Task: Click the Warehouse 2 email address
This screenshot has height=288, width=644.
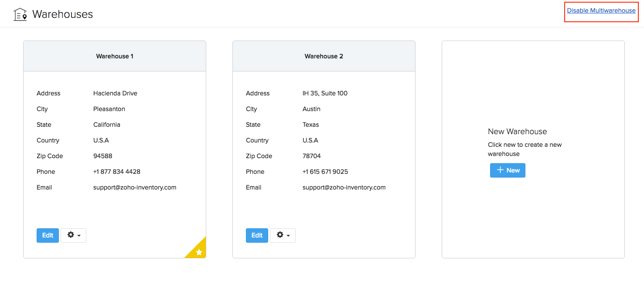Action: pos(344,187)
